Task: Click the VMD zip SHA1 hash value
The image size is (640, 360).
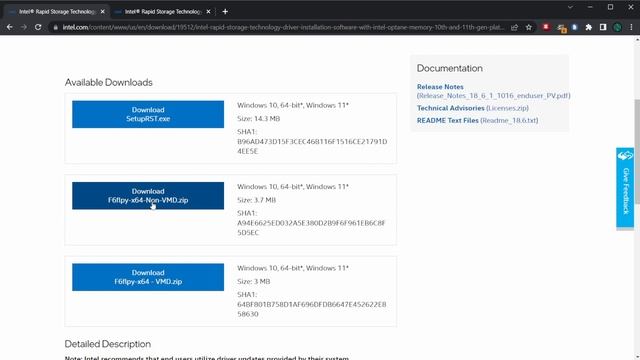Action: (311, 309)
